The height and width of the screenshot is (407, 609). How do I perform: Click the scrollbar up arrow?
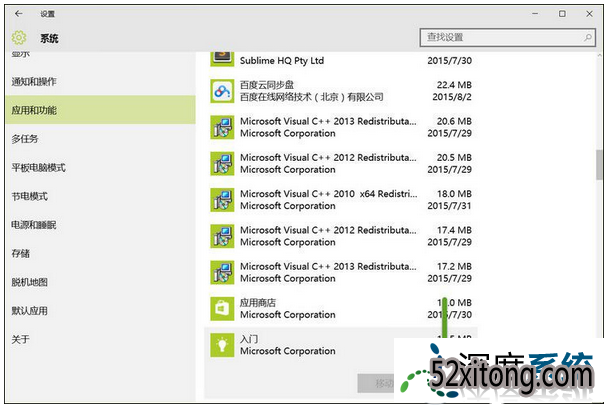point(599,56)
